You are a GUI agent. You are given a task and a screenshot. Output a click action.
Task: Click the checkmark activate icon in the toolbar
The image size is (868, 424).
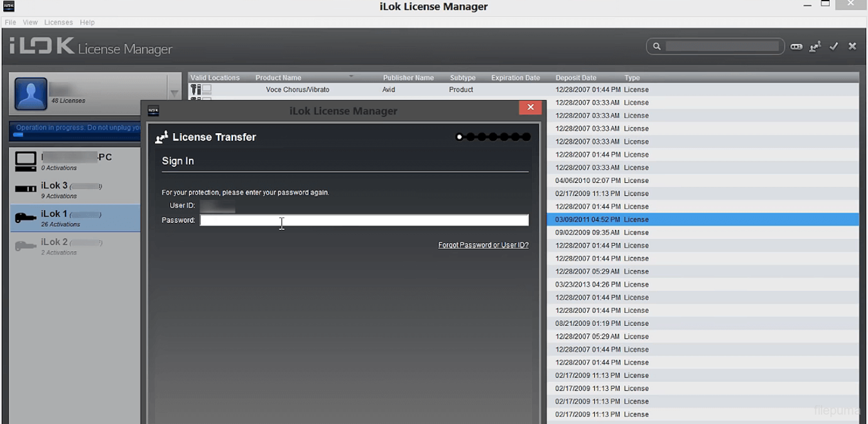[834, 46]
